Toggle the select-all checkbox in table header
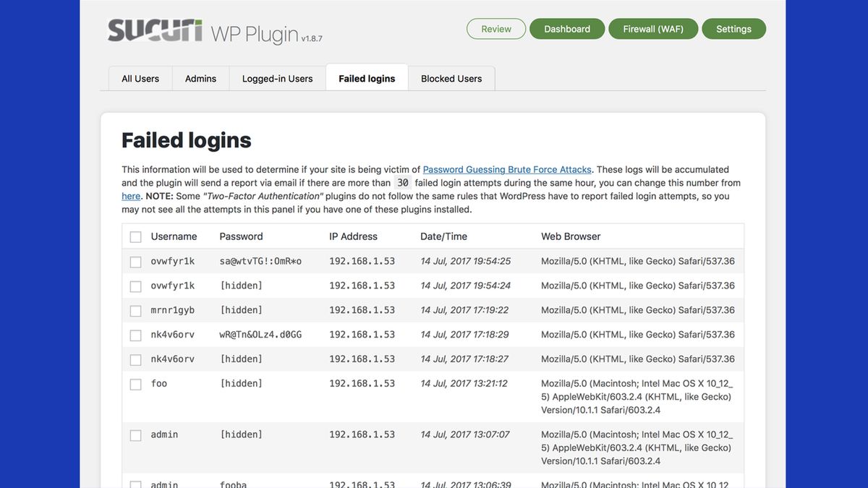The image size is (868, 488). coord(135,236)
